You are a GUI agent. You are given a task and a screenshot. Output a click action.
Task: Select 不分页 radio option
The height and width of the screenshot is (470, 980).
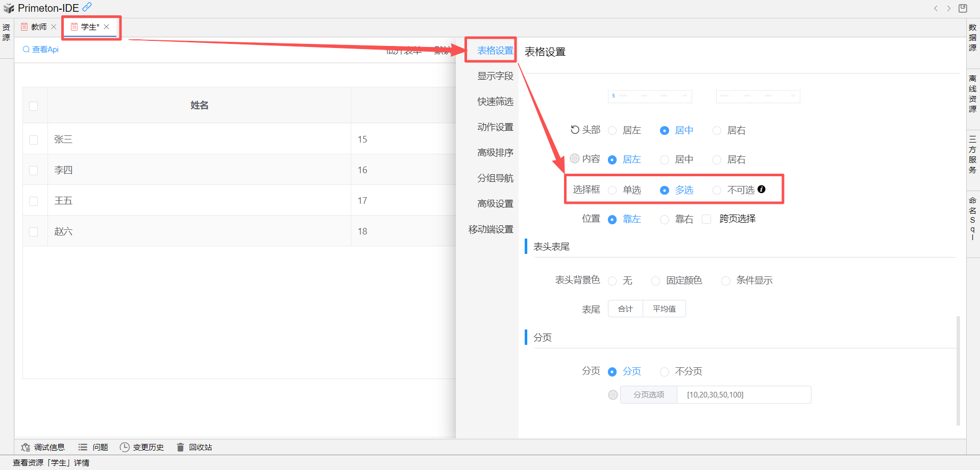click(665, 372)
